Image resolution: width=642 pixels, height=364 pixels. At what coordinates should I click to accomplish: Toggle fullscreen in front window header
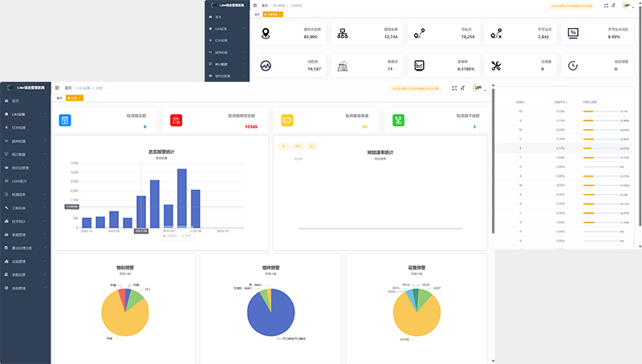pos(455,88)
